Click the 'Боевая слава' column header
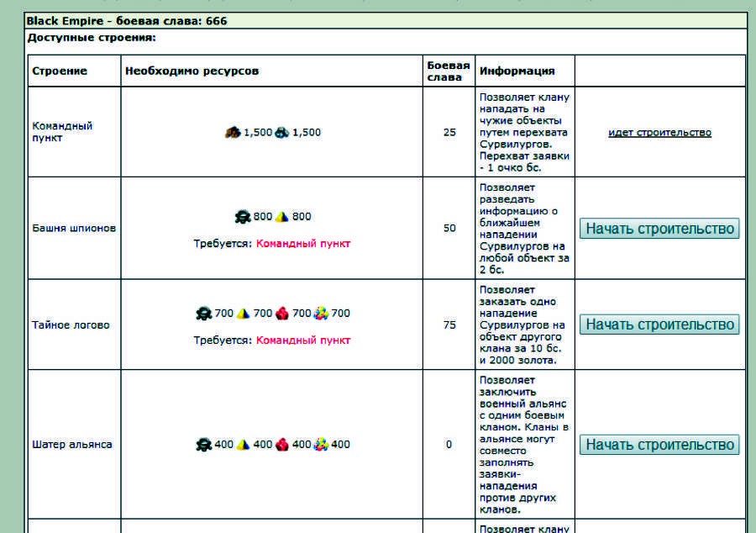This screenshot has height=533, width=756. click(x=449, y=71)
